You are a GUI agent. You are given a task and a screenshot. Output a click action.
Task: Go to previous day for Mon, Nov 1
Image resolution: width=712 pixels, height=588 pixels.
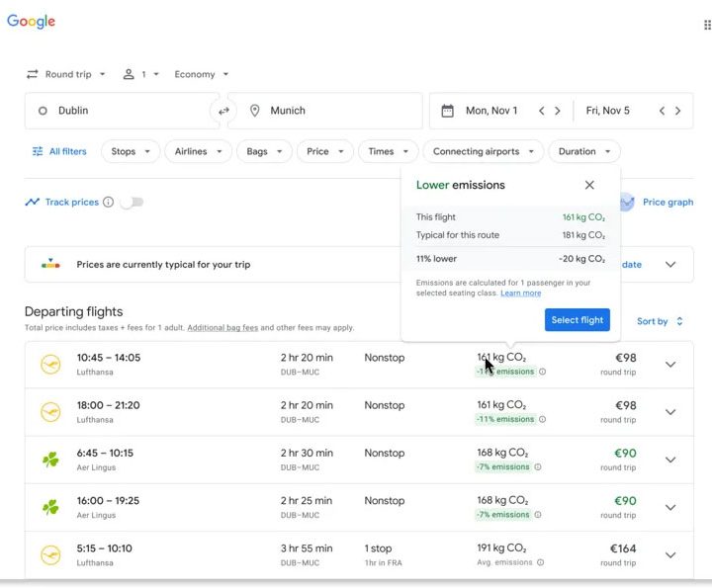coord(541,111)
